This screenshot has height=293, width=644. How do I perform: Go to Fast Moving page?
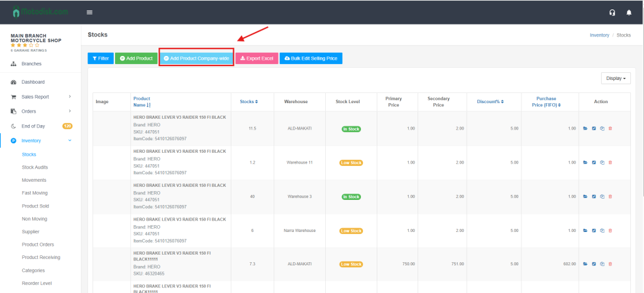35,193
